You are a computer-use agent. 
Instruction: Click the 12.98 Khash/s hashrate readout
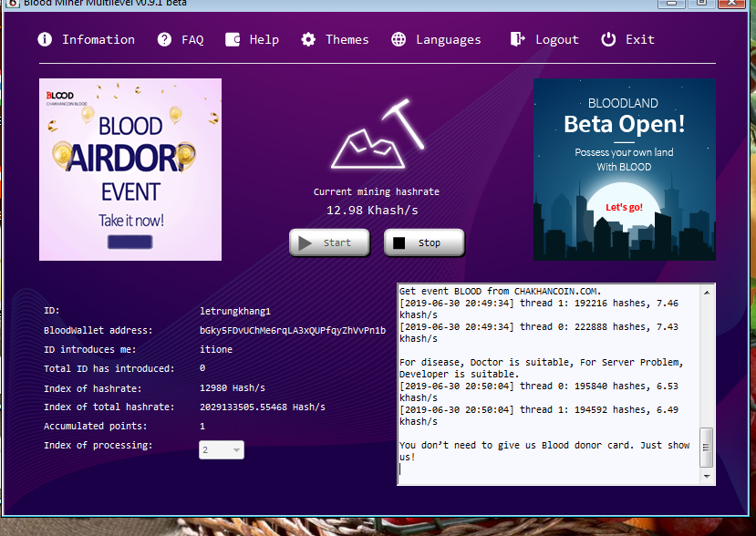click(372, 211)
